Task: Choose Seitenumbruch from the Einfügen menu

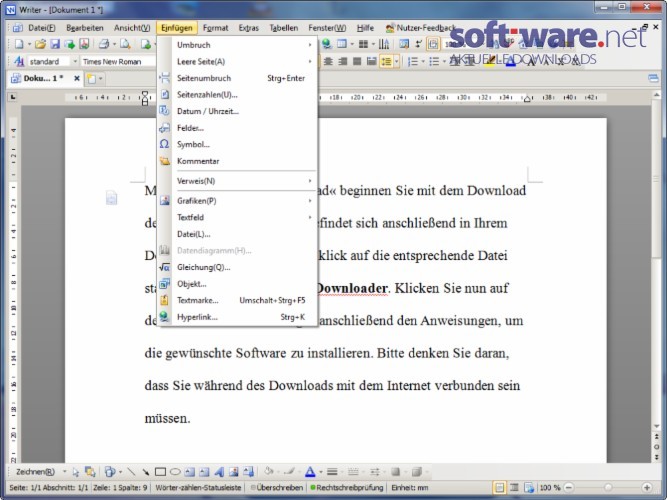Action: [237, 78]
